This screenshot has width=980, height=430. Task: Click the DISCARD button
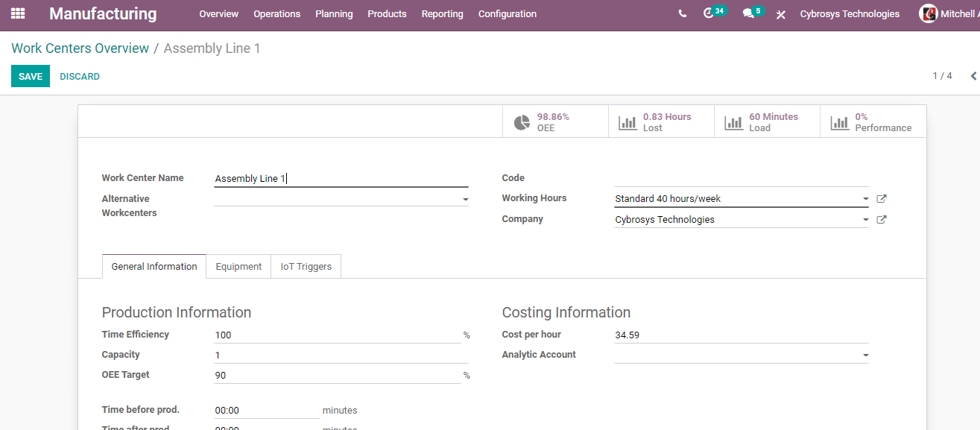point(80,76)
